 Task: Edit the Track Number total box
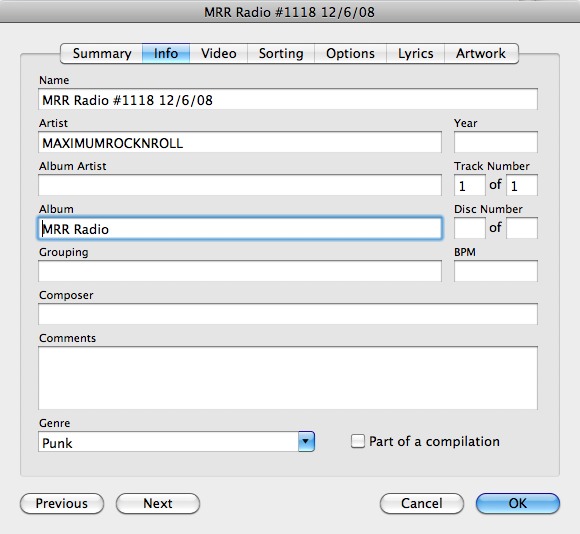pos(522,185)
